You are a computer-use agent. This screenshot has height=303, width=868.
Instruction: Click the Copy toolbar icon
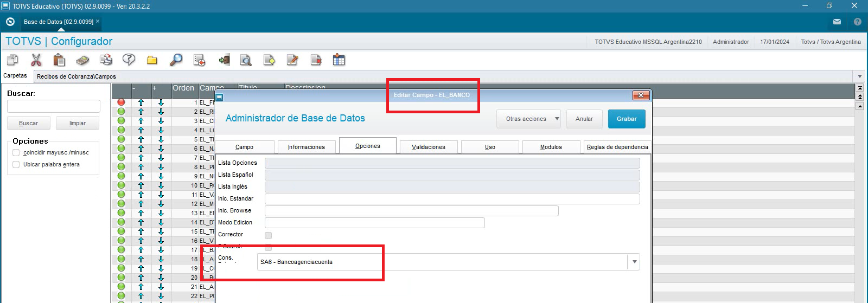point(12,60)
